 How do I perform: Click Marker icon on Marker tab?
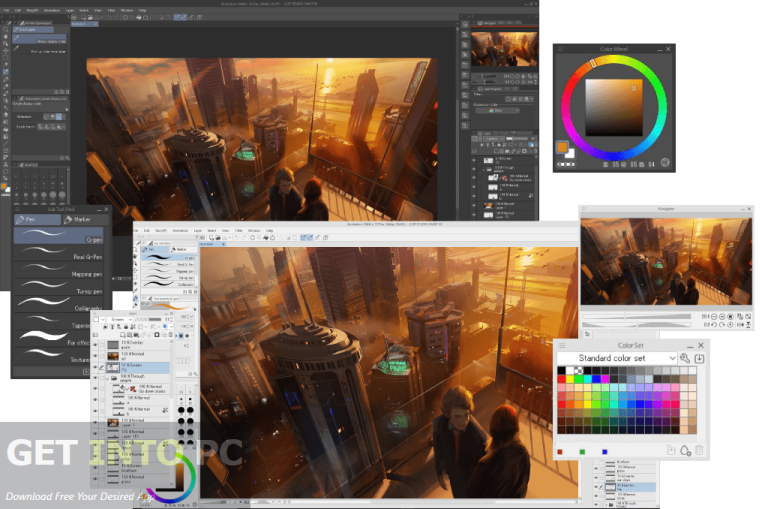click(x=68, y=219)
